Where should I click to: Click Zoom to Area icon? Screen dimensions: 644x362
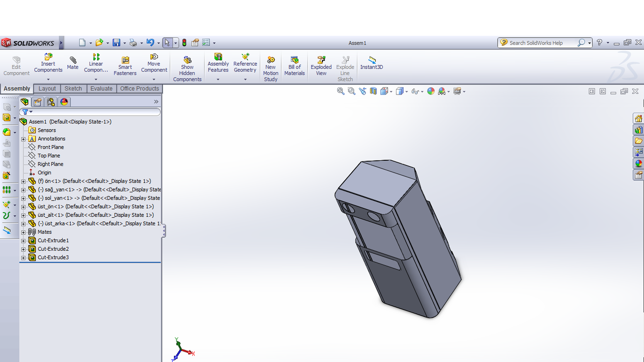pos(352,91)
